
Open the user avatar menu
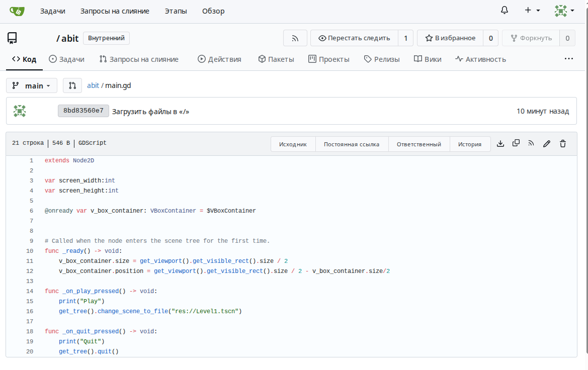(x=564, y=11)
